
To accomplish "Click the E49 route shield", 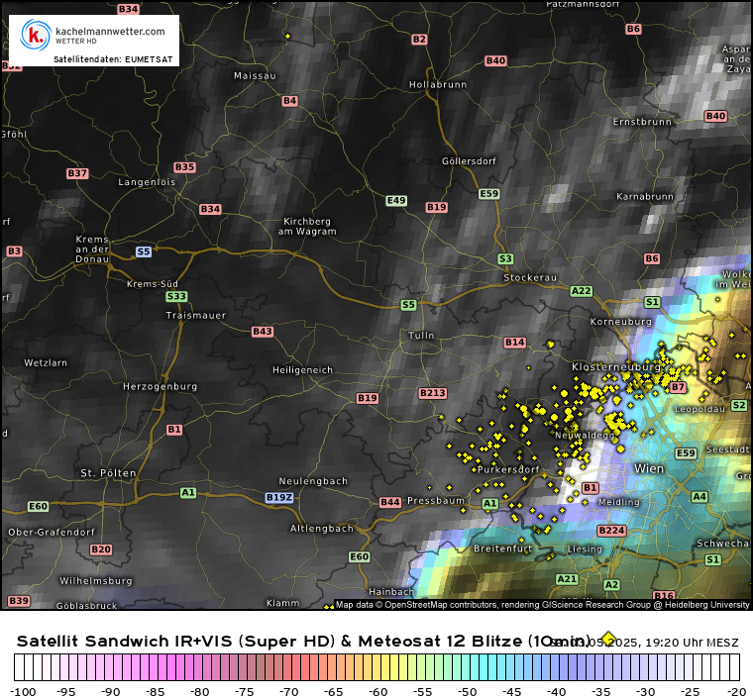I will (396, 201).
